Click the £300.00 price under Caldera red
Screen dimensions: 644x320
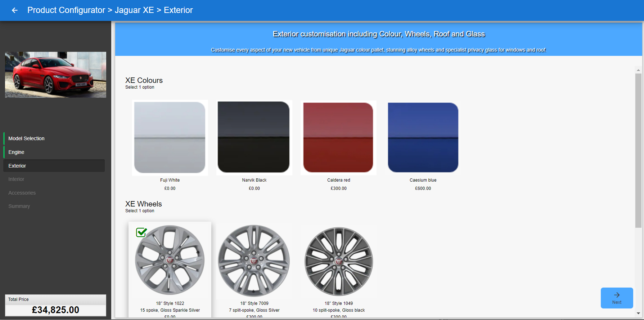coord(339,188)
